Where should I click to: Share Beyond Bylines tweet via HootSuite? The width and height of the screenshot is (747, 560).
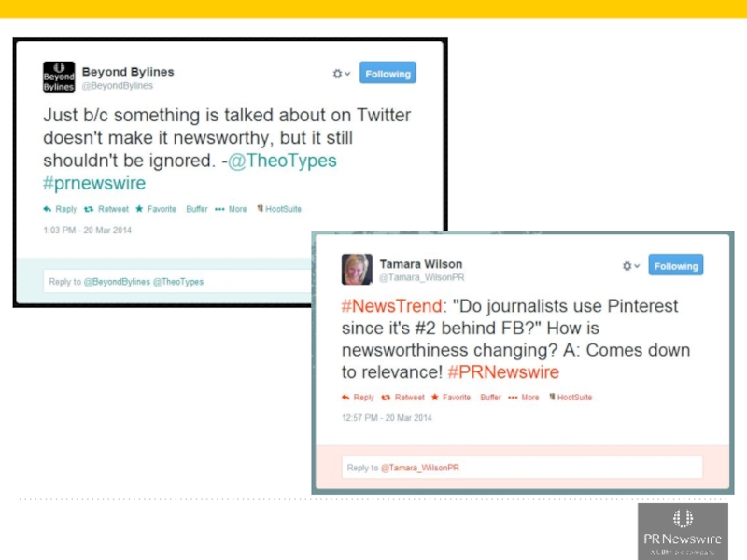click(279, 209)
